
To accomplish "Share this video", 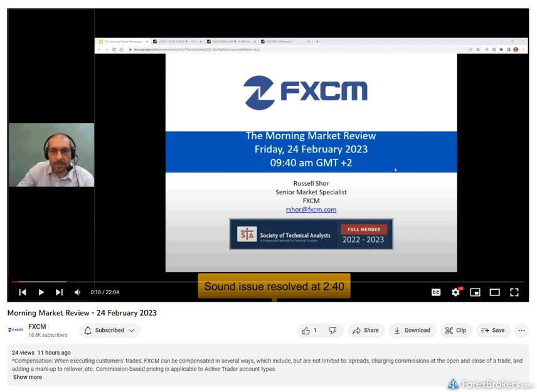I will (366, 331).
